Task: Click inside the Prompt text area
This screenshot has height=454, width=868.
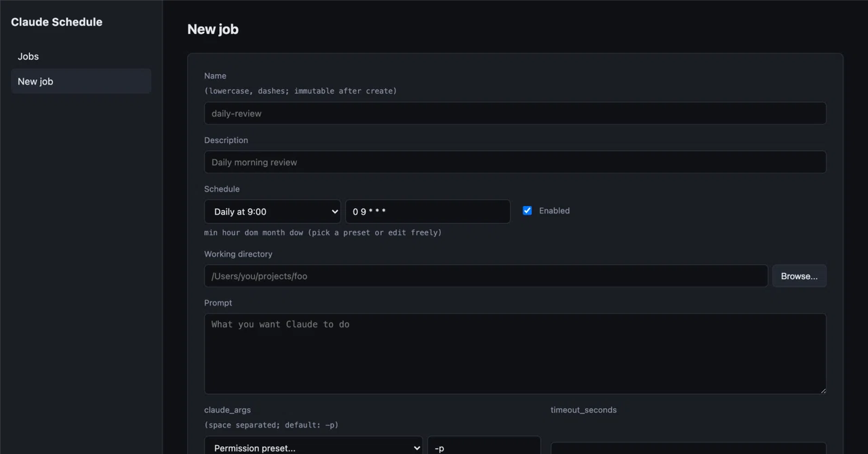Action: pos(515,354)
